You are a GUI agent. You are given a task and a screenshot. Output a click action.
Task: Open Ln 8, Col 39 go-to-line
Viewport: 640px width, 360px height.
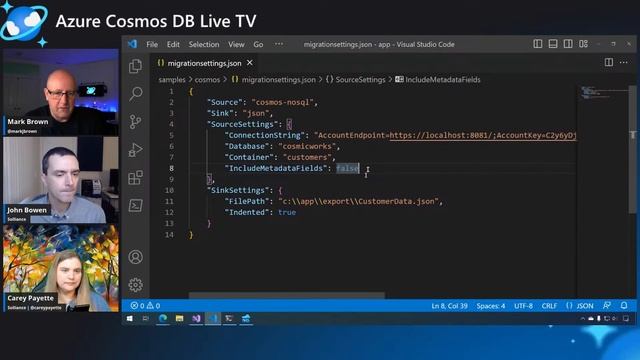pos(449,305)
